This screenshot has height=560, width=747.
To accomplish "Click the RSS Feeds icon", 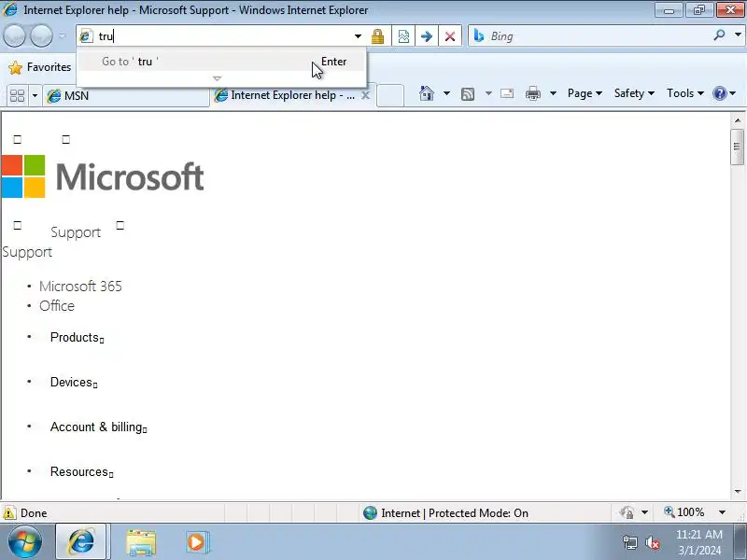I will coord(468,94).
